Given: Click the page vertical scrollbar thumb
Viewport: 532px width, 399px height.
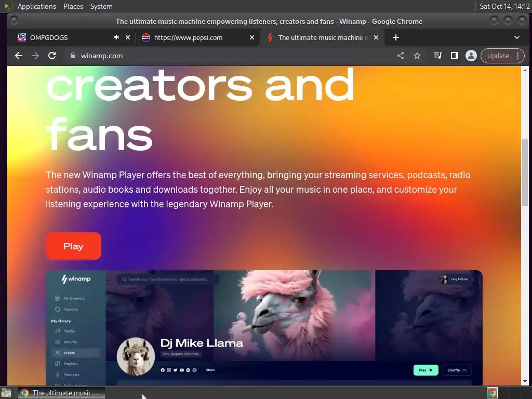Looking at the screenshot, I should pyautogui.click(x=525, y=172).
